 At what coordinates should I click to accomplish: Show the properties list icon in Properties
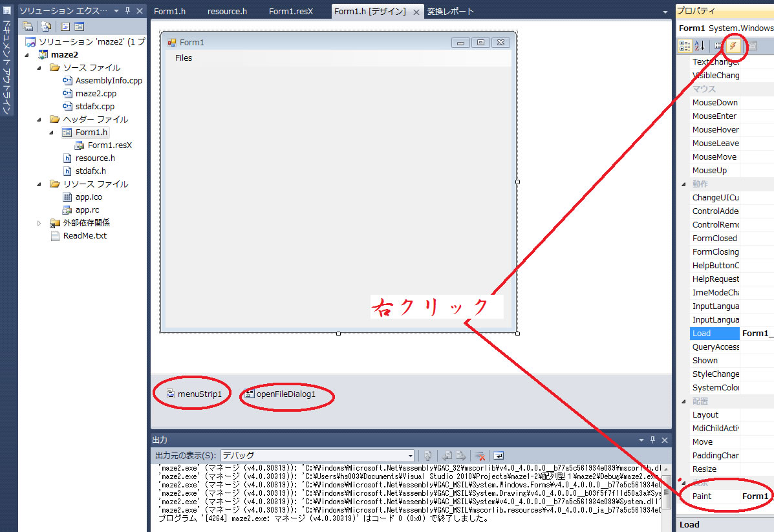pos(718,45)
